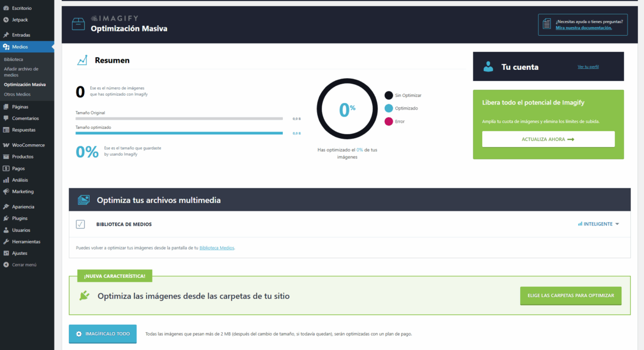
Task: Toggle the Biblioteca de Medios checkbox
Action: pyautogui.click(x=80, y=225)
